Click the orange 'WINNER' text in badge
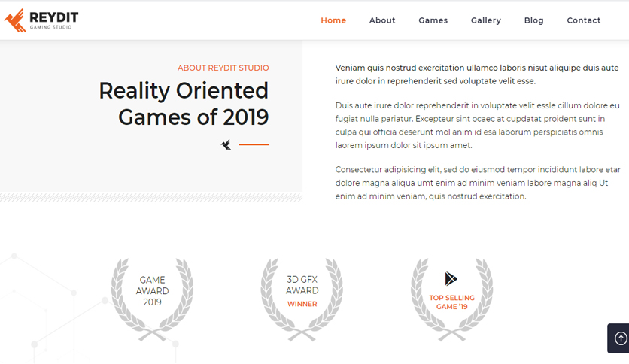 coord(302,304)
